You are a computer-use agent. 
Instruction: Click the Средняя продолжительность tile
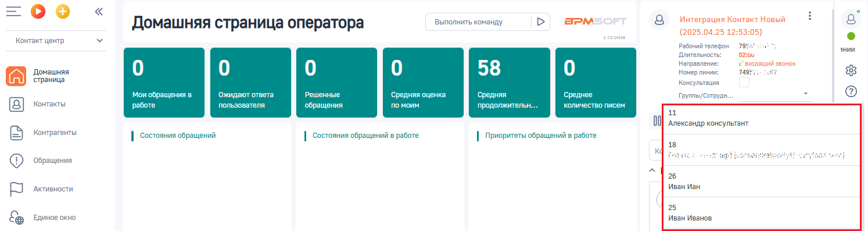(509, 83)
